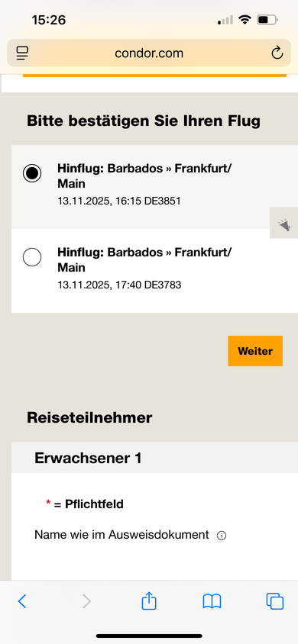
Task: Tap the clock showing 15:26
Action: coord(49,20)
